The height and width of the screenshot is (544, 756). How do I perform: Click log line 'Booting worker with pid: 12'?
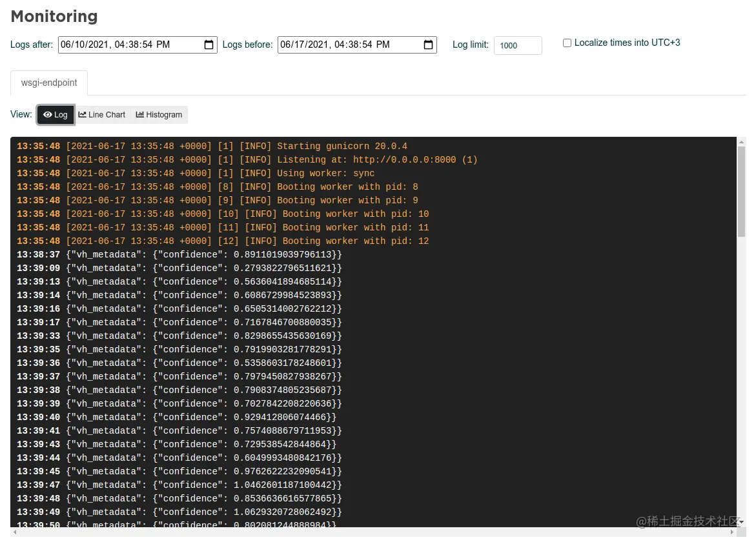[x=223, y=241]
